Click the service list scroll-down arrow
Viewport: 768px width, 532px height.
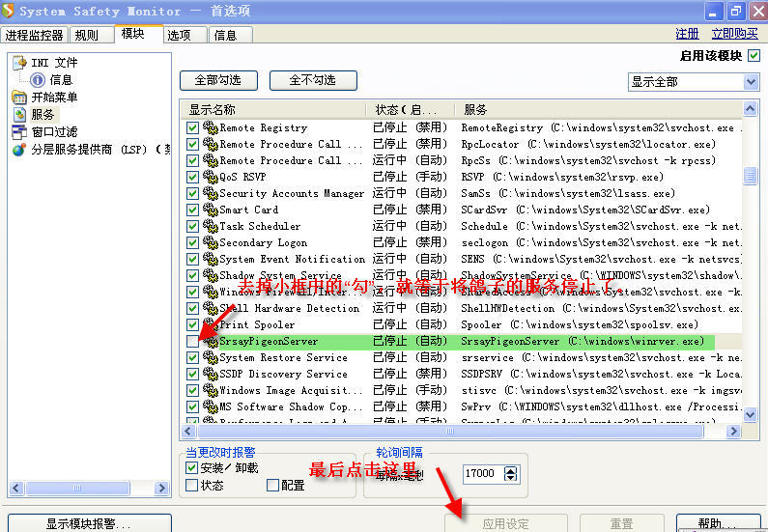[x=750, y=415]
